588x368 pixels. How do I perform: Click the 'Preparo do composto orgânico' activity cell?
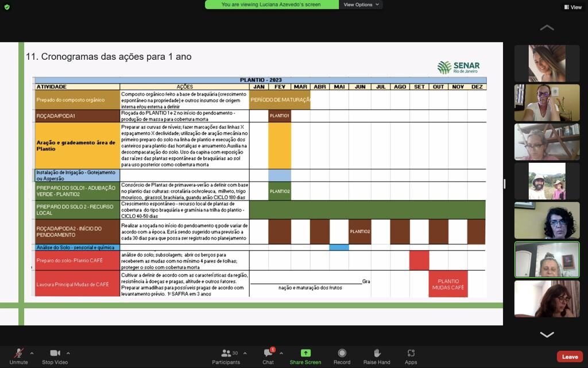coord(78,100)
